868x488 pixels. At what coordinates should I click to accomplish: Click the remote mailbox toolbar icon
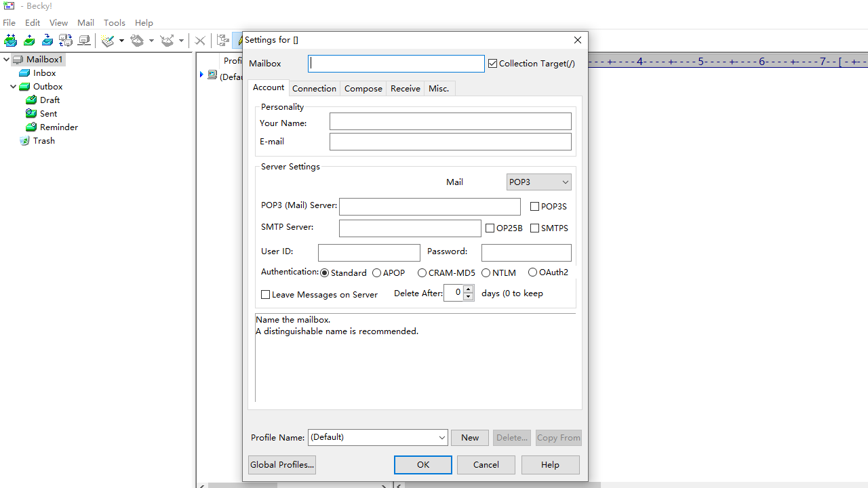coord(84,41)
